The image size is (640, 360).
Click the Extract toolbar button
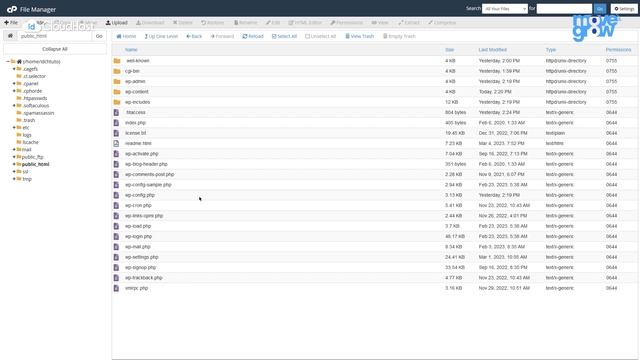(409, 22)
